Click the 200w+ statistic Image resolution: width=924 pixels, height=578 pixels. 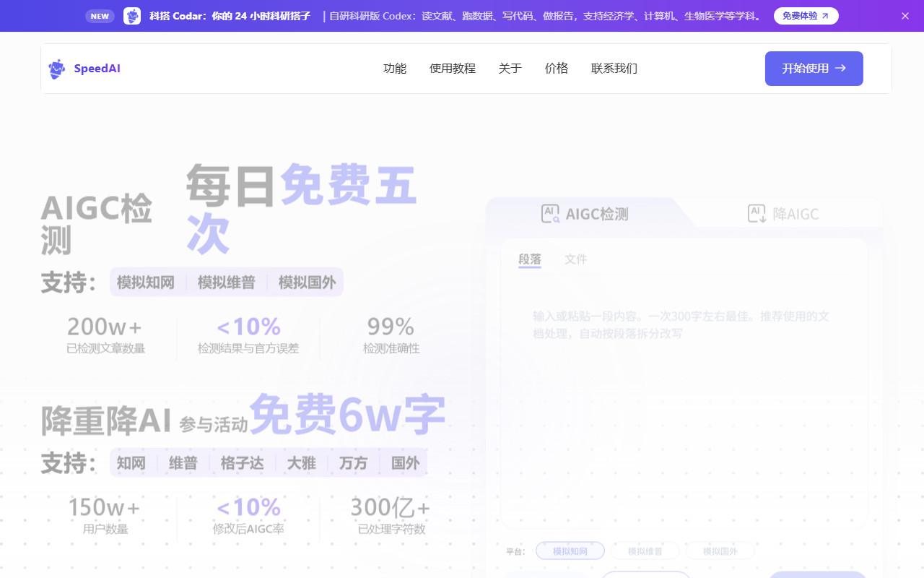[105, 327]
